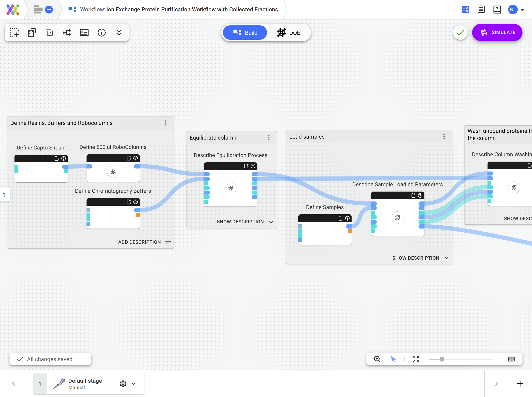Fit the workflow to screen

point(416,359)
